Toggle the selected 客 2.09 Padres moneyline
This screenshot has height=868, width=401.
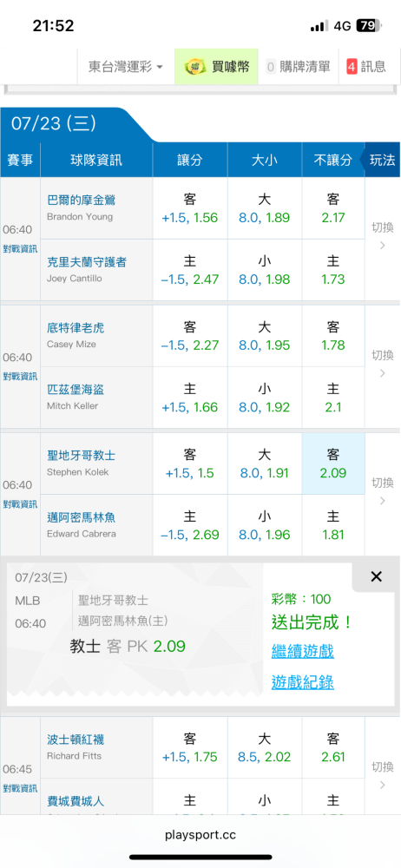(333, 464)
